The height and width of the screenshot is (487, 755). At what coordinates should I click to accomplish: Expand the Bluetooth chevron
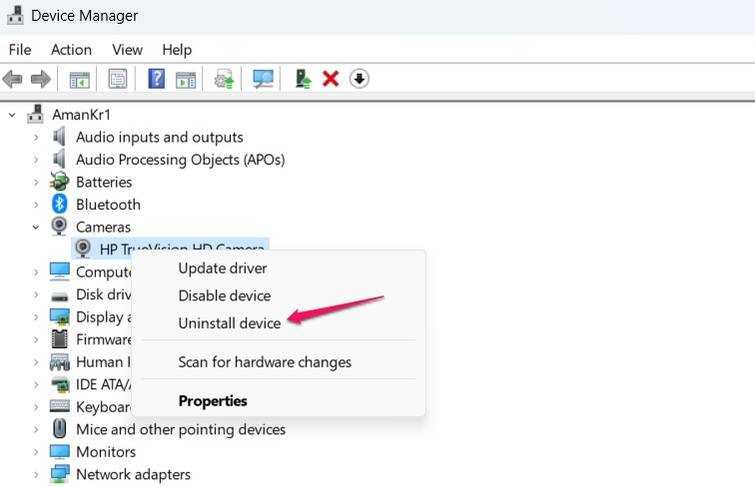(x=36, y=205)
